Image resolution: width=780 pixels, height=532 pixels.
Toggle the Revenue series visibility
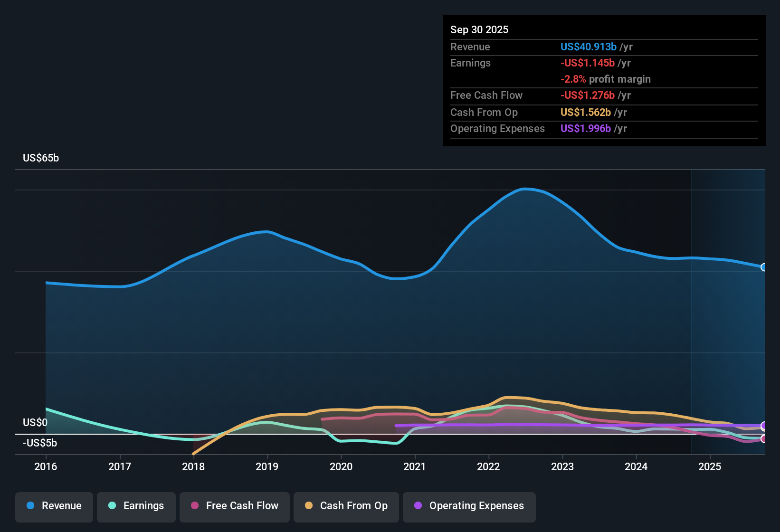point(54,506)
